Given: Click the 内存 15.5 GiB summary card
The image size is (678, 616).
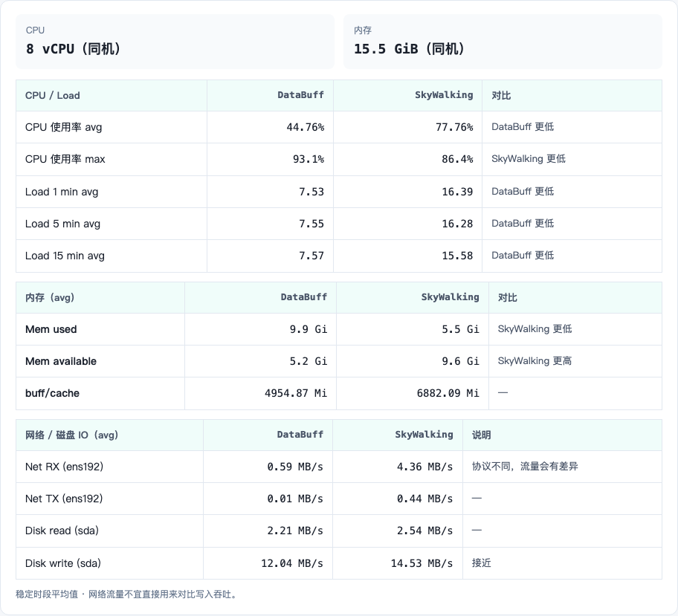Looking at the screenshot, I should click(503, 42).
